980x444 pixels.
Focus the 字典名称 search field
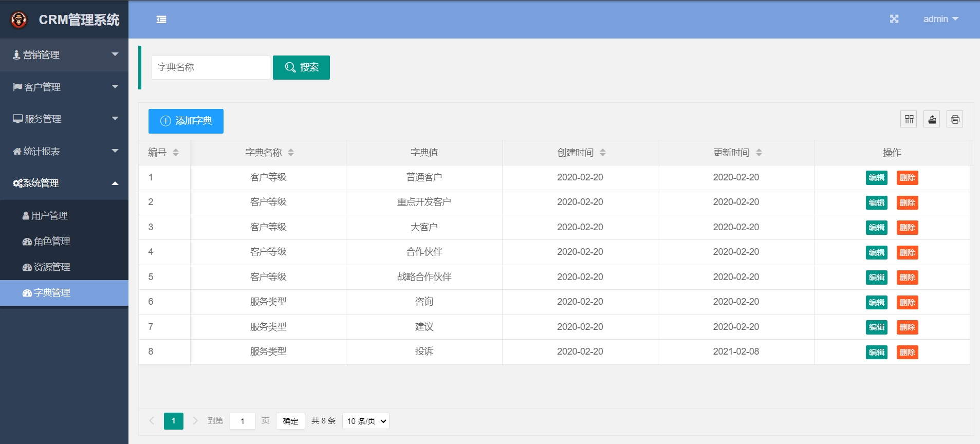(210, 67)
